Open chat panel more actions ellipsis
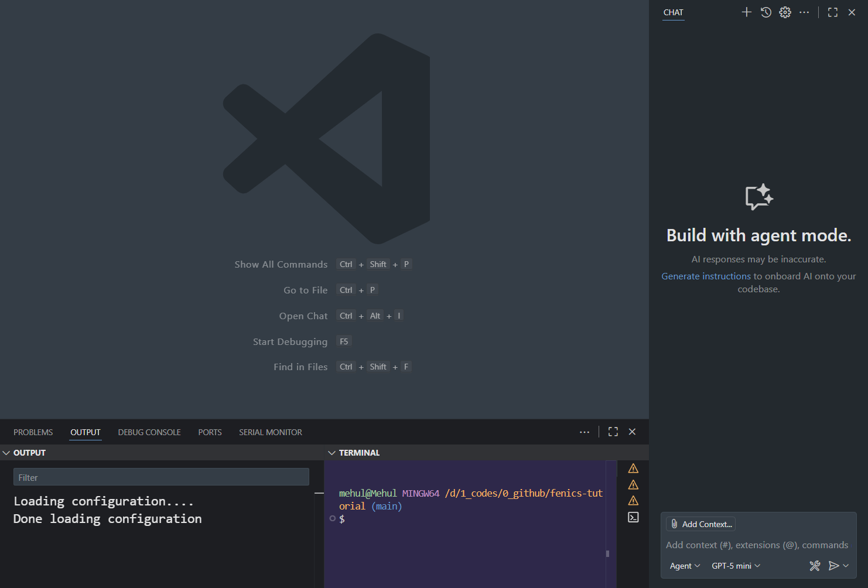This screenshot has height=588, width=868. tap(804, 12)
